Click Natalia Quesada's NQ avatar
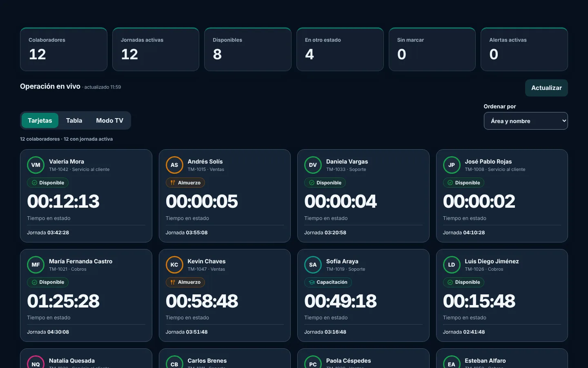588x368 pixels. tap(36, 362)
